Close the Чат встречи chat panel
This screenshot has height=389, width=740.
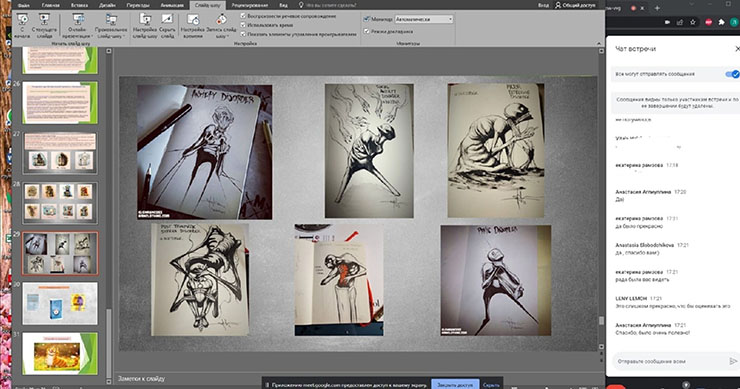(x=737, y=49)
